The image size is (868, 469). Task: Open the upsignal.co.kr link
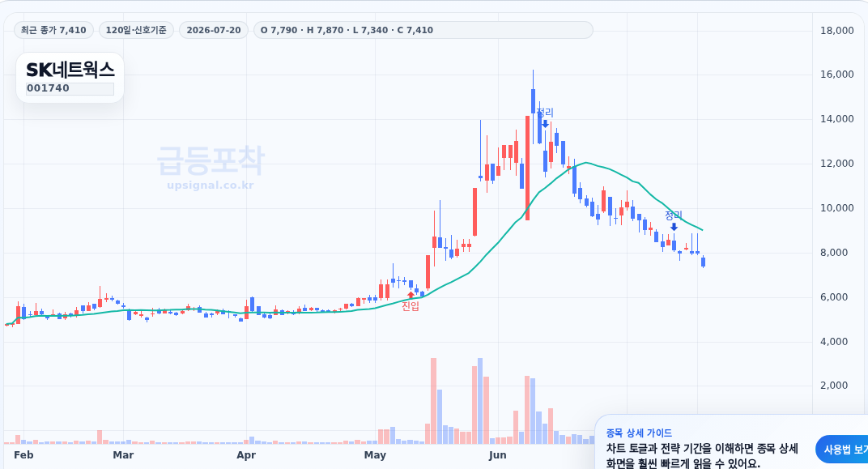pos(211,185)
